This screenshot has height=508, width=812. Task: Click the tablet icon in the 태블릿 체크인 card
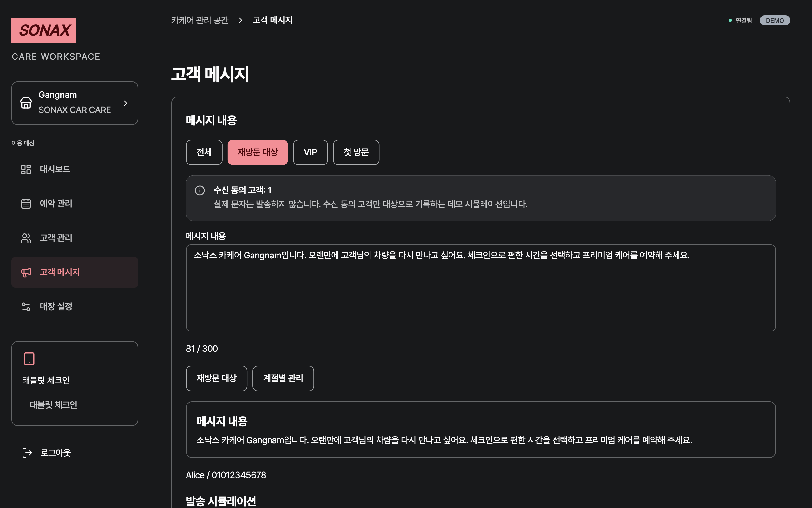pyautogui.click(x=29, y=358)
